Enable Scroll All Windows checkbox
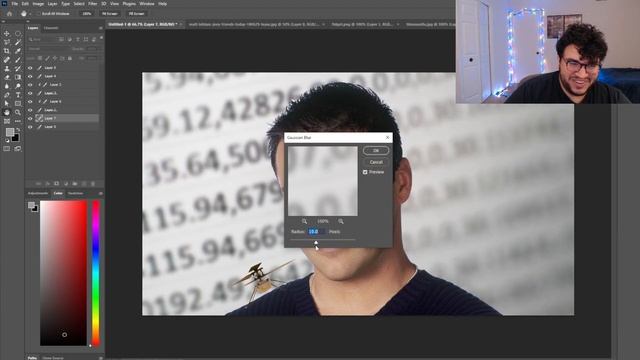 click(39, 14)
